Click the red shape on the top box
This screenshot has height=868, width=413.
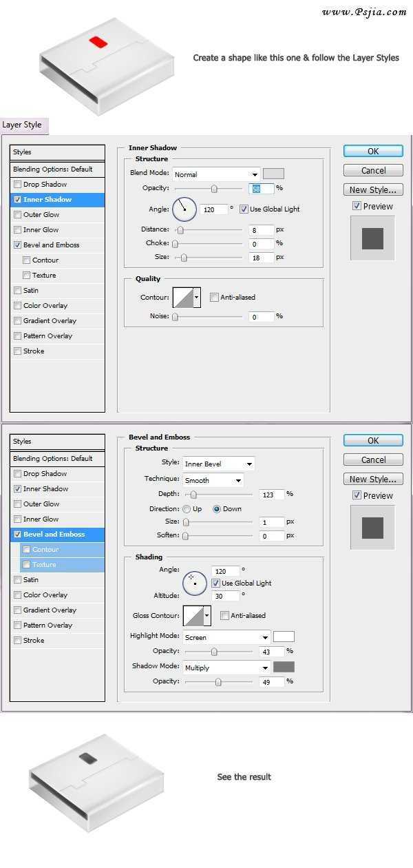98,43
